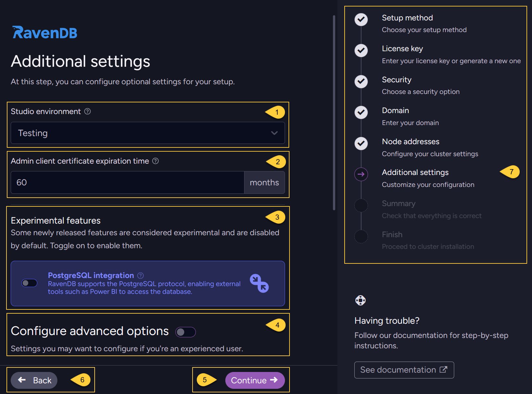Click the PostgreSQL integration help icon

(x=140, y=275)
